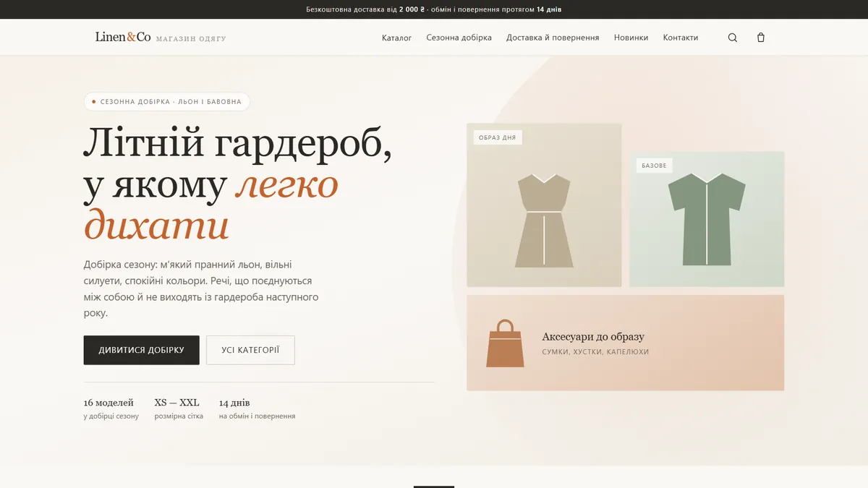Click the Сезонна добірка · льон і бавовна badge
The image size is (868, 488).
167,102
